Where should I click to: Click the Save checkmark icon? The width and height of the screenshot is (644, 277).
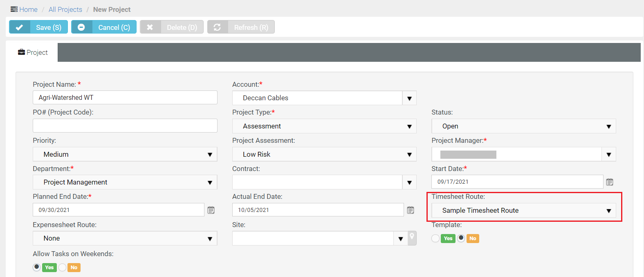pos(19,27)
